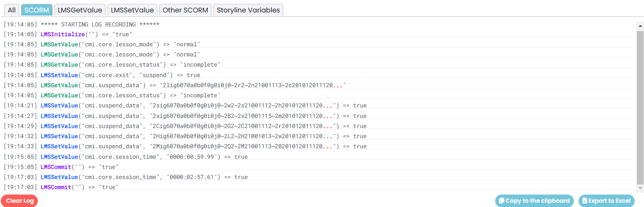
Task: Copy the log to the clipboard
Action: pyautogui.click(x=534, y=201)
